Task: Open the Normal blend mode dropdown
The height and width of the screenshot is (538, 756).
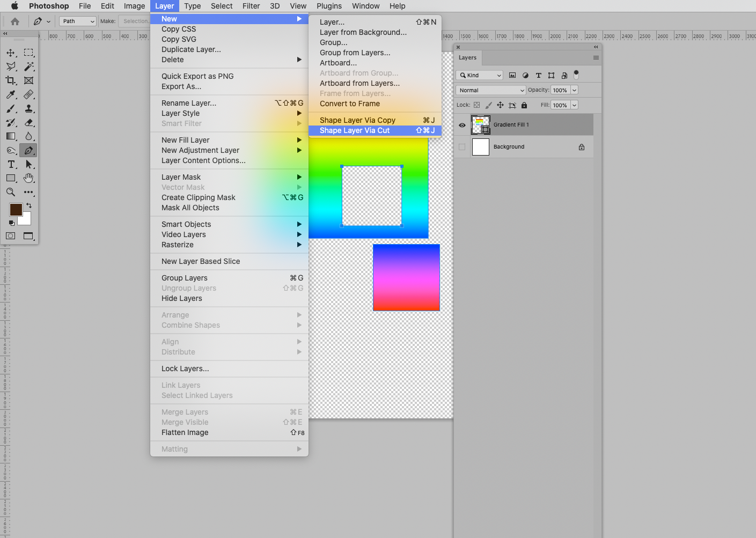Action: pyautogui.click(x=491, y=90)
